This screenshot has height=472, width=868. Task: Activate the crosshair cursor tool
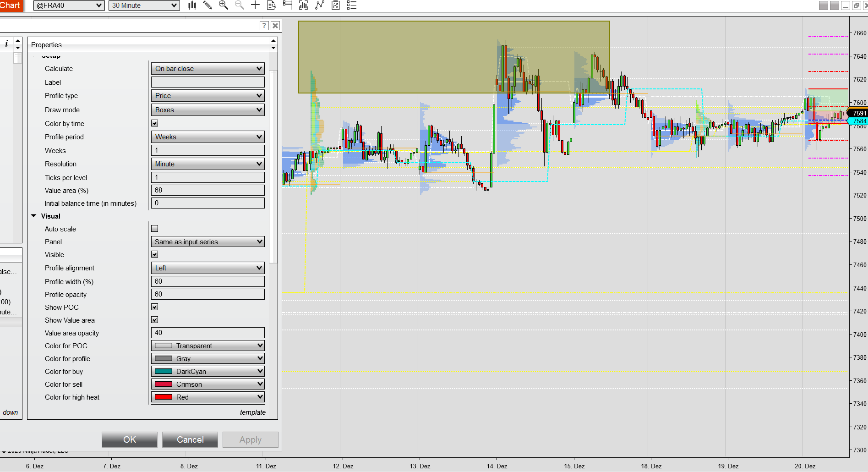tap(256, 5)
